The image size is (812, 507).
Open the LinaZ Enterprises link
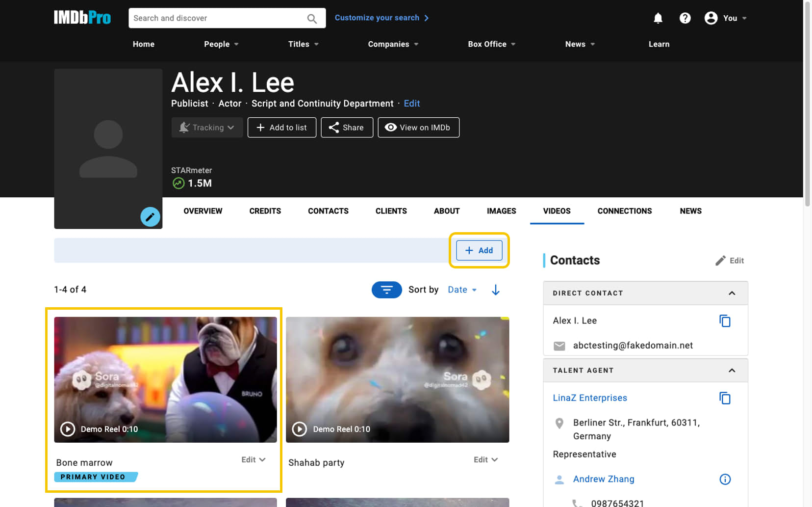590,398
